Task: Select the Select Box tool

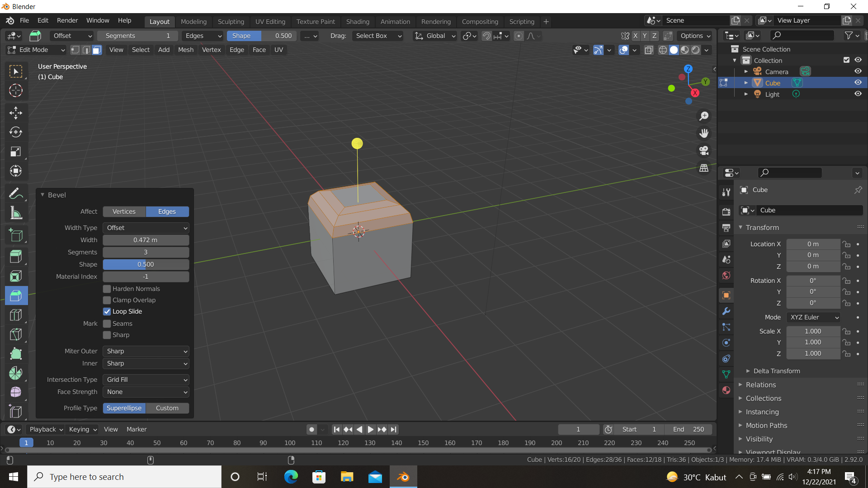Action: pyautogui.click(x=16, y=71)
